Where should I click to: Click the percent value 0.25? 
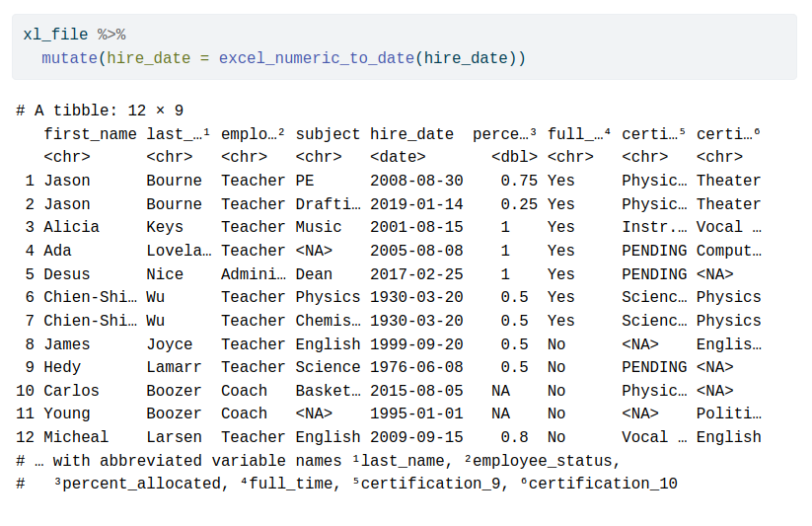[519, 204]
